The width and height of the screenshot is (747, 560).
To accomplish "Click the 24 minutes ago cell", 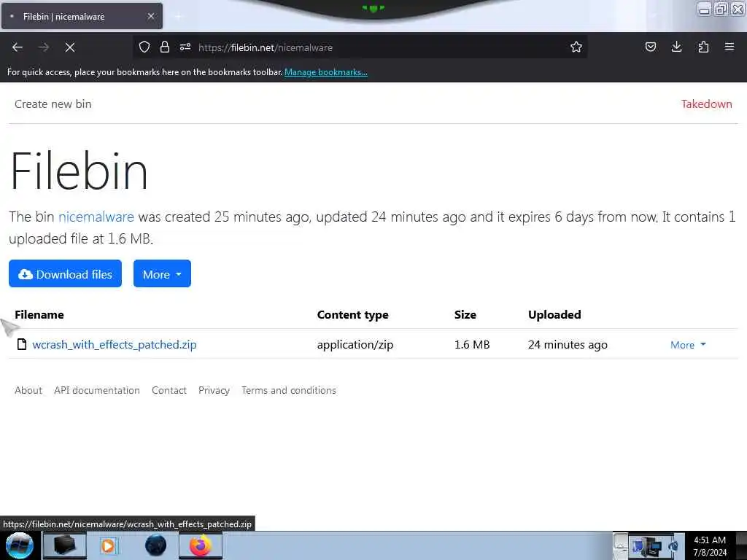I will 568,344.
